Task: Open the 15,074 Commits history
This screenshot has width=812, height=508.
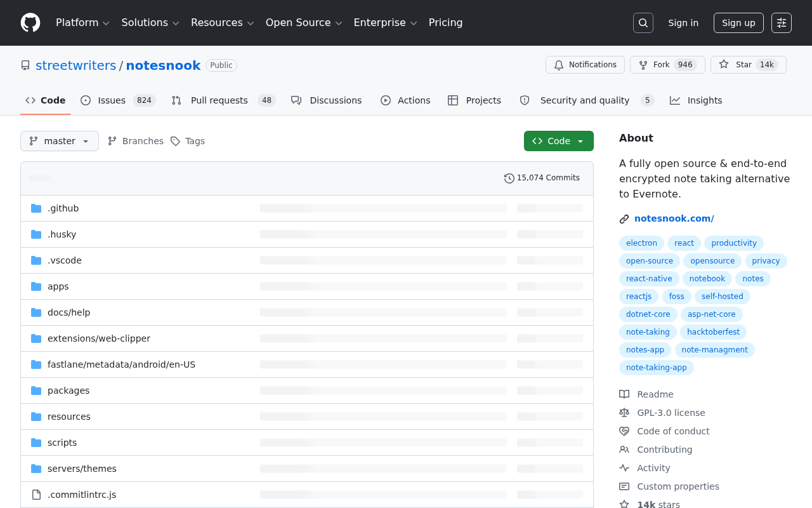Action: [542, 178]
